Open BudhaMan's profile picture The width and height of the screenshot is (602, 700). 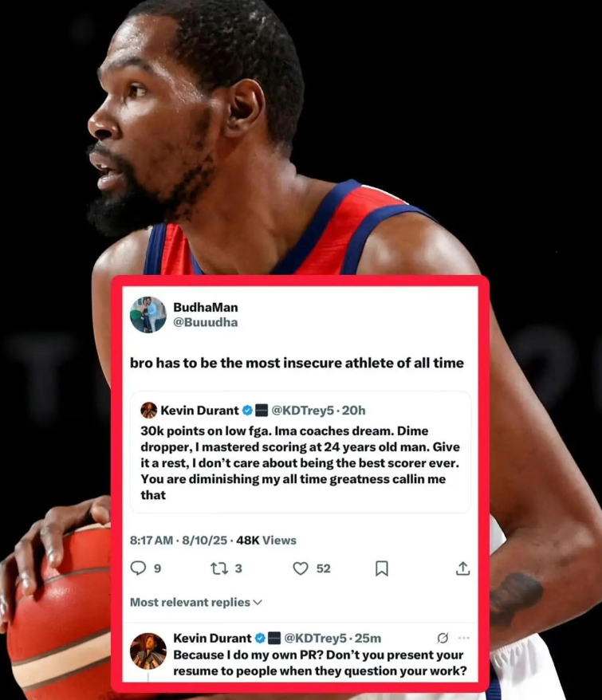tap(148, 315)
